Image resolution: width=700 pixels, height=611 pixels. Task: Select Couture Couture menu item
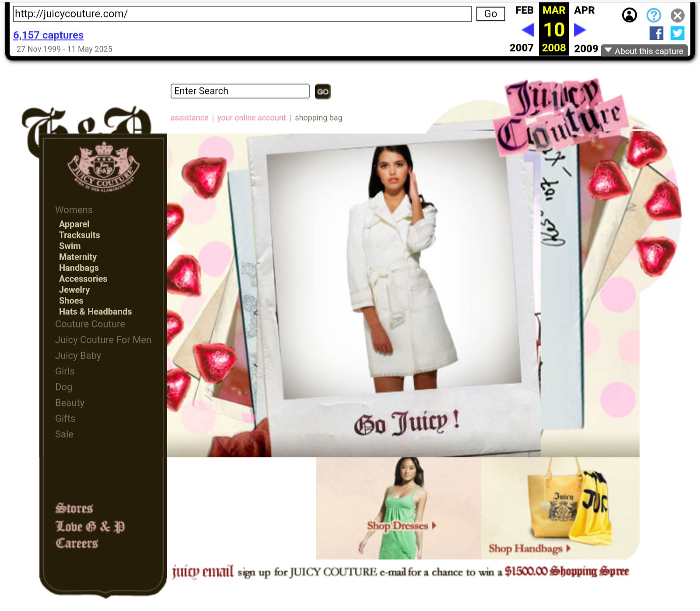90,324
